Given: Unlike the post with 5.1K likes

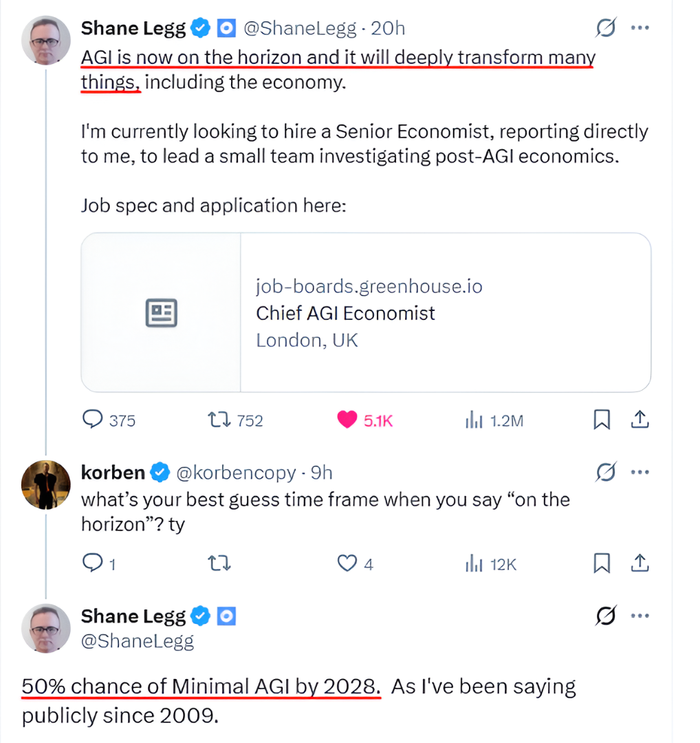Looking at the screenshot, I should coord(348,419).
